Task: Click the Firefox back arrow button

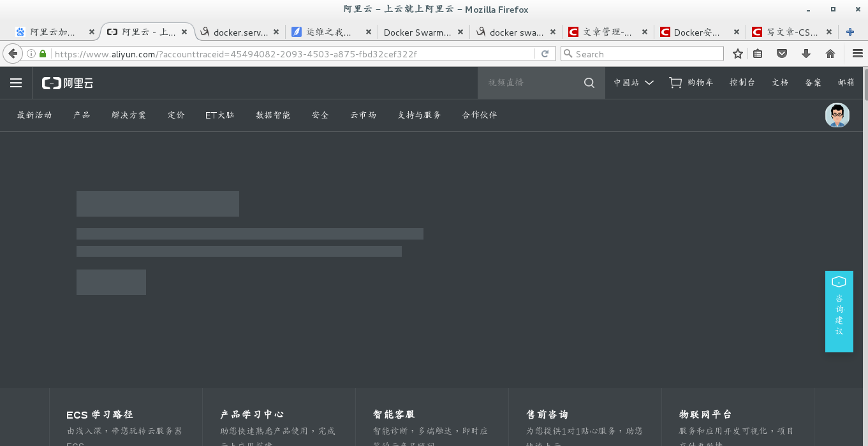Action: click(12, 54)
